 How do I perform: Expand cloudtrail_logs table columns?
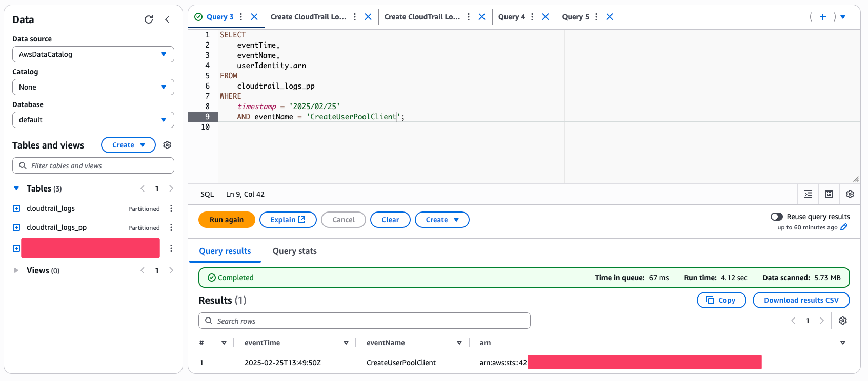tap(16, 208)
